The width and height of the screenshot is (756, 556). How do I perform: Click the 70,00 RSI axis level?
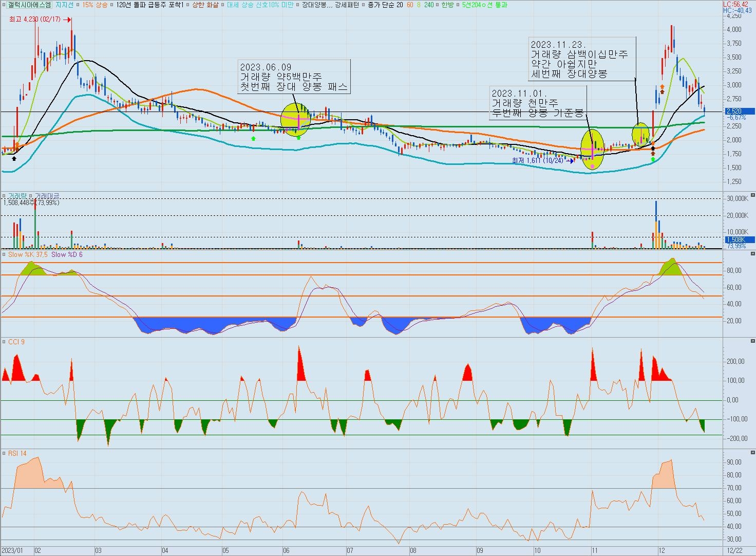[734, 488]
